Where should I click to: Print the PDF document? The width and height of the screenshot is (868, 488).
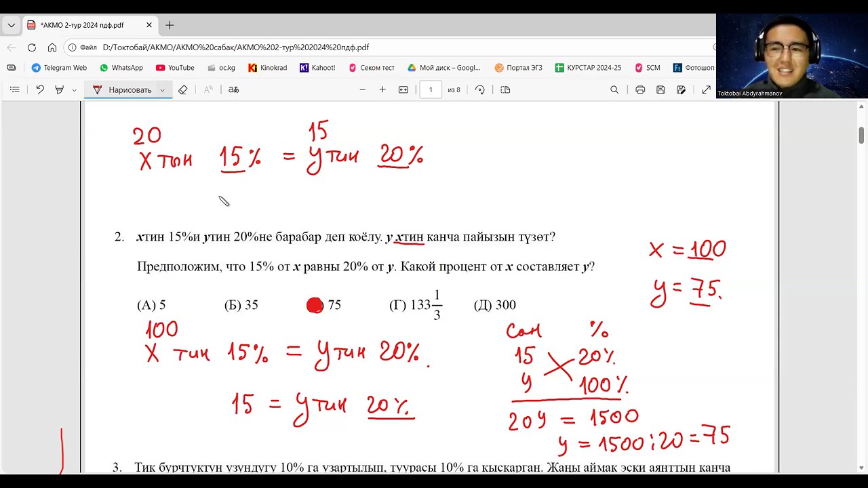coord(640,89)
